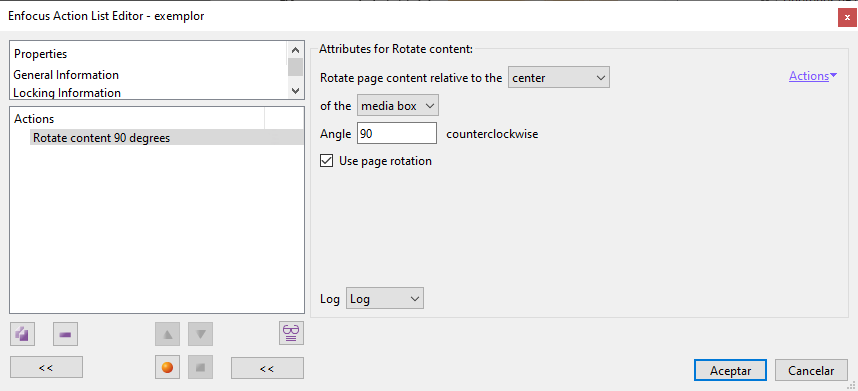Open the rotation origin 'center' dropdown
Screen dimensions: 858x391
pos(559,78)
